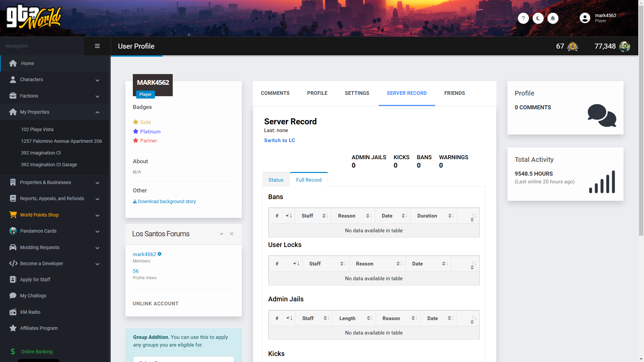The image size is (644, 362).
Task: Expand Pandamon Cards chevron
Action: coord(97,232)
